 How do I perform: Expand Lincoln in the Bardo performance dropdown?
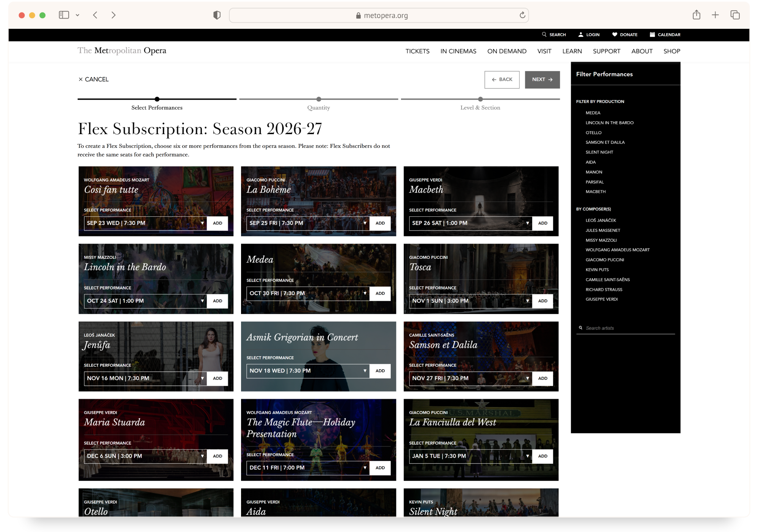(145, 301)
